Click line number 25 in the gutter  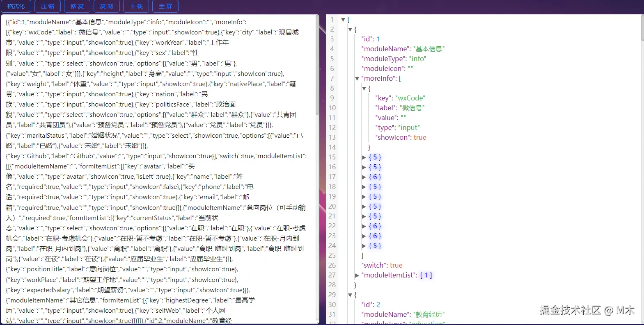(x=332, y=255)
